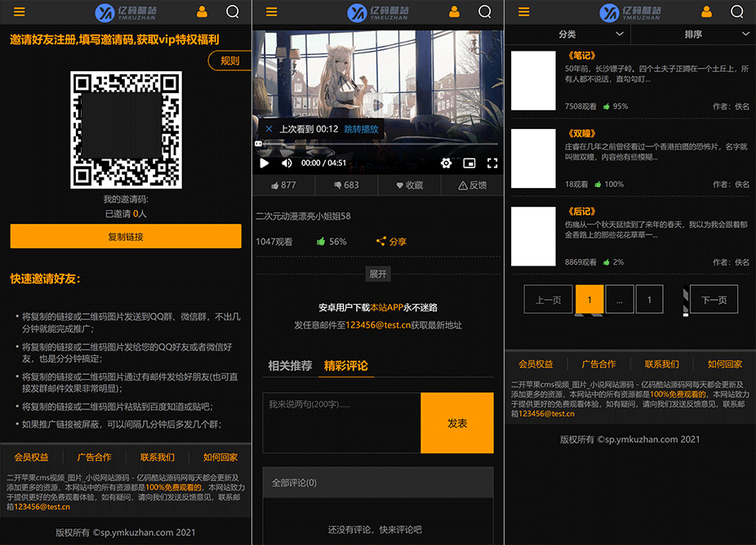Dismiss the last-watched 00:12 prompt

269,129
